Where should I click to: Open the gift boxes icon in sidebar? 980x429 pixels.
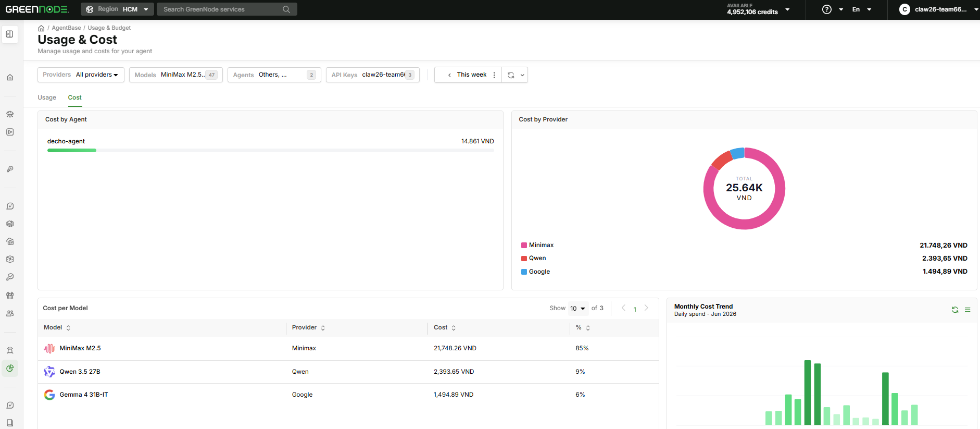[x=10, y=295]
